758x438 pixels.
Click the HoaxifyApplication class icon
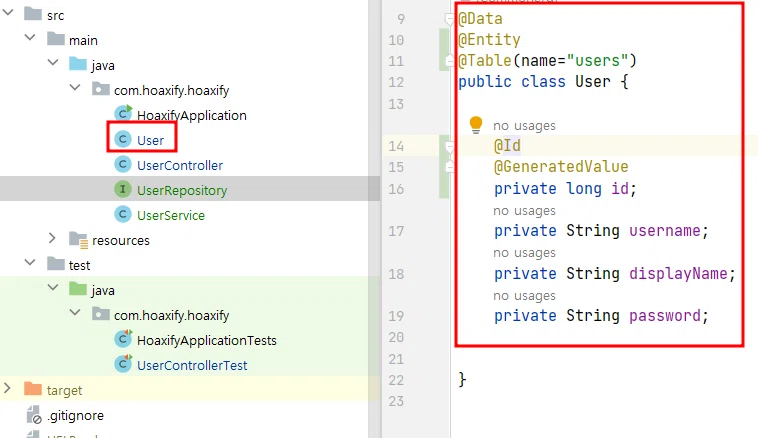[x=123, y=113]
